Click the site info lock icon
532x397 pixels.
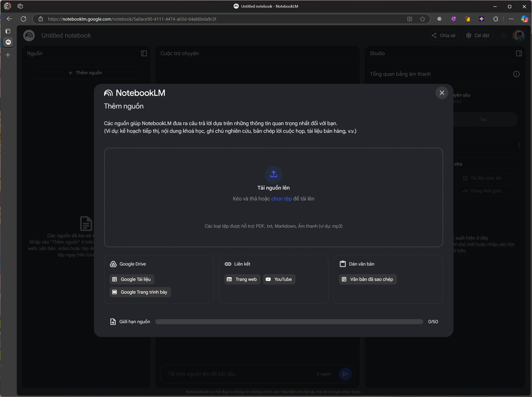pos(41,19)
